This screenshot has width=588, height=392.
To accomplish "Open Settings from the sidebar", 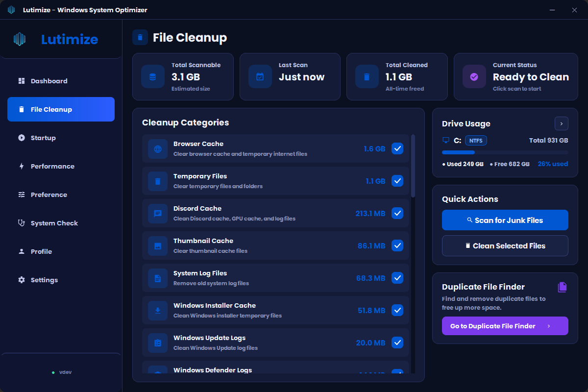I will point(61,280).
